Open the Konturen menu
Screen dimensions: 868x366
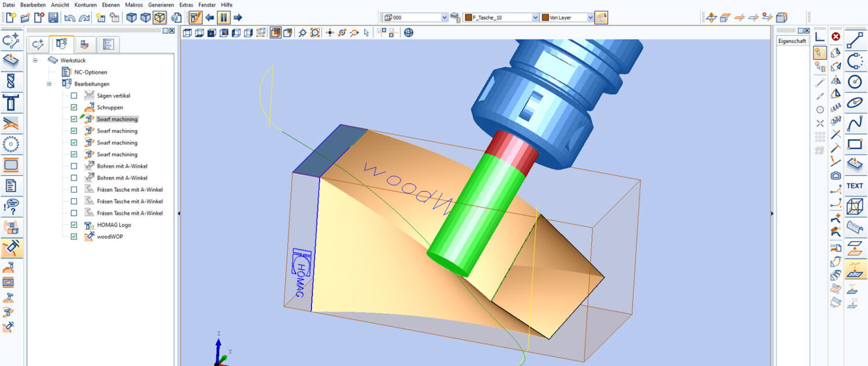tap(86, 5)
